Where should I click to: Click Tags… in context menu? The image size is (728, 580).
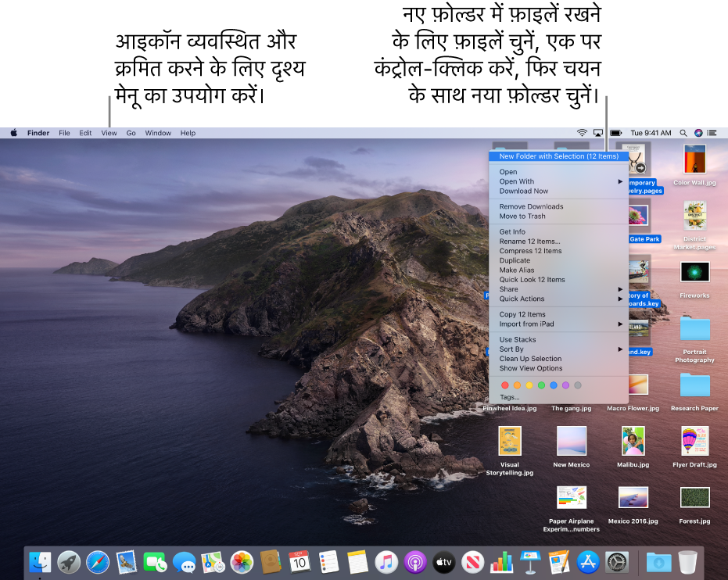pyautogui.click(x=558, y=397)
